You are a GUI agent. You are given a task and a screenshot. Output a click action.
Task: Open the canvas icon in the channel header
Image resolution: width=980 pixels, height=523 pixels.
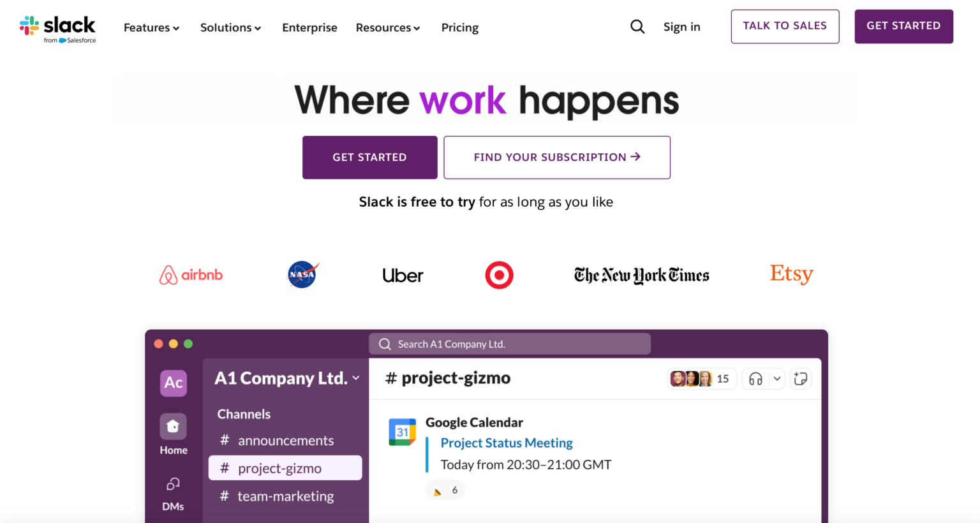pyautogui.click(x=801, y=378)
